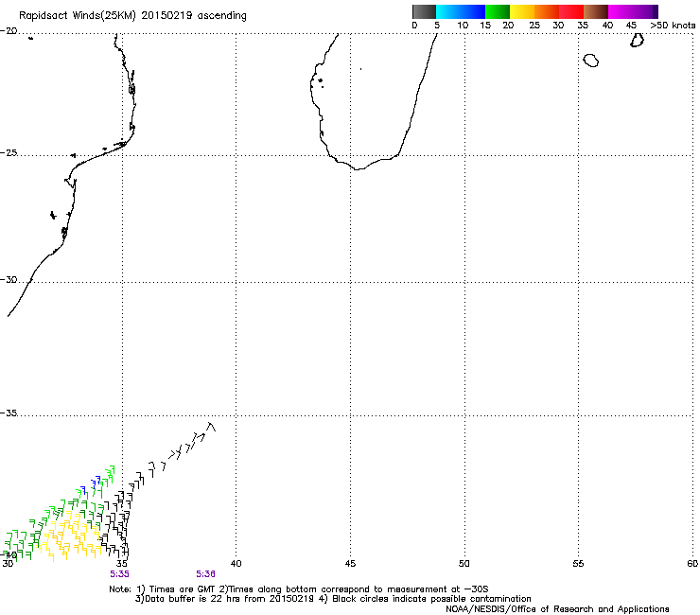Click the latitude label '-20'

[x=9, y=31]
